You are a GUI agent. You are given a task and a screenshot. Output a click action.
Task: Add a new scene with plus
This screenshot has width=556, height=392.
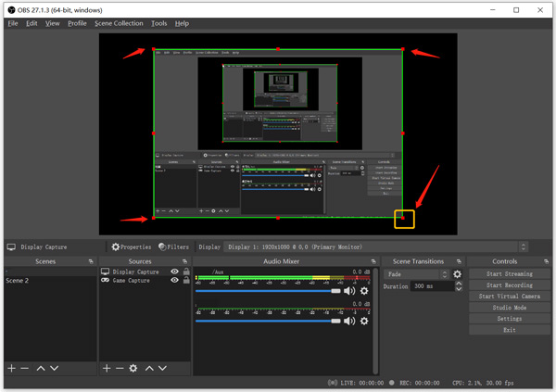(x=11, y=368)
